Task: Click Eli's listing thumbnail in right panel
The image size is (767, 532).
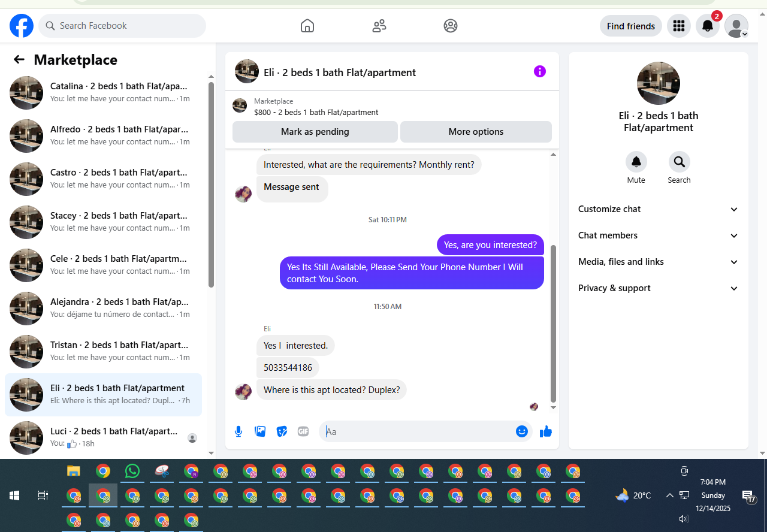Action: click(659, 83)
